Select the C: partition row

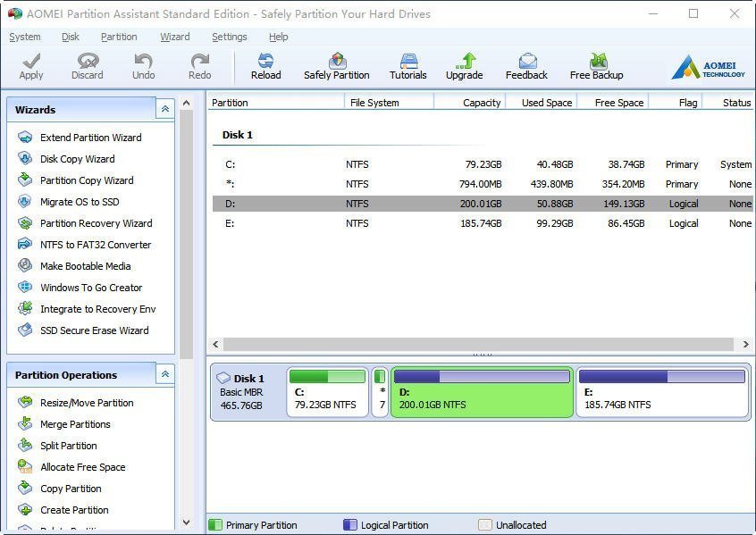pos(483,164)
